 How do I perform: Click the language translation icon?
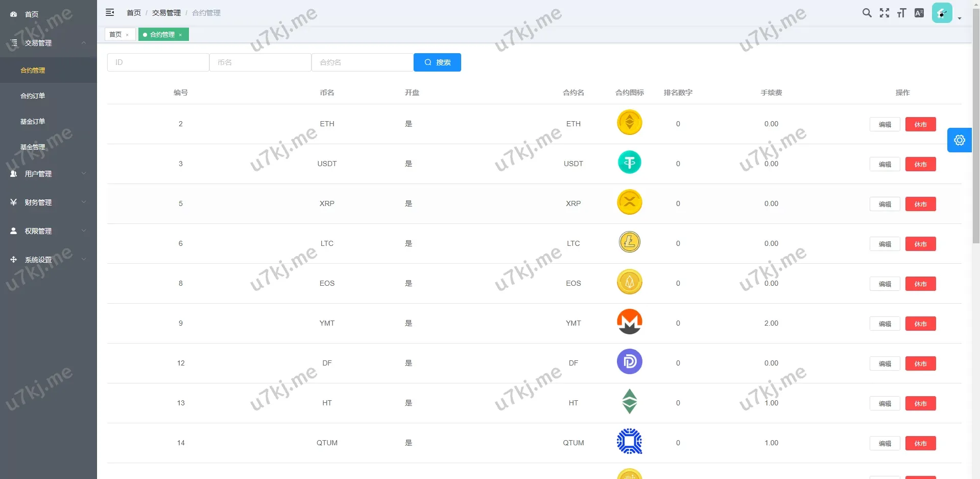(x=919, y=13)
